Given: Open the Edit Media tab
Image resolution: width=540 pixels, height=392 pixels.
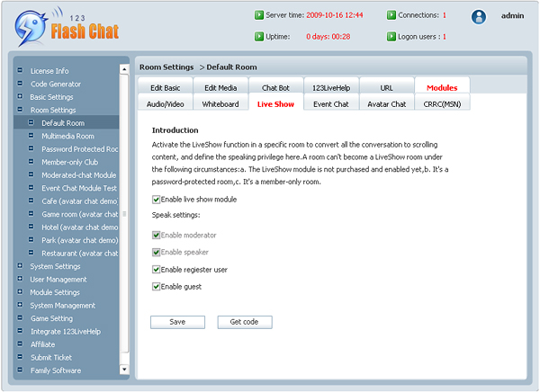Looking at the screenshot, I should point(220,86).
